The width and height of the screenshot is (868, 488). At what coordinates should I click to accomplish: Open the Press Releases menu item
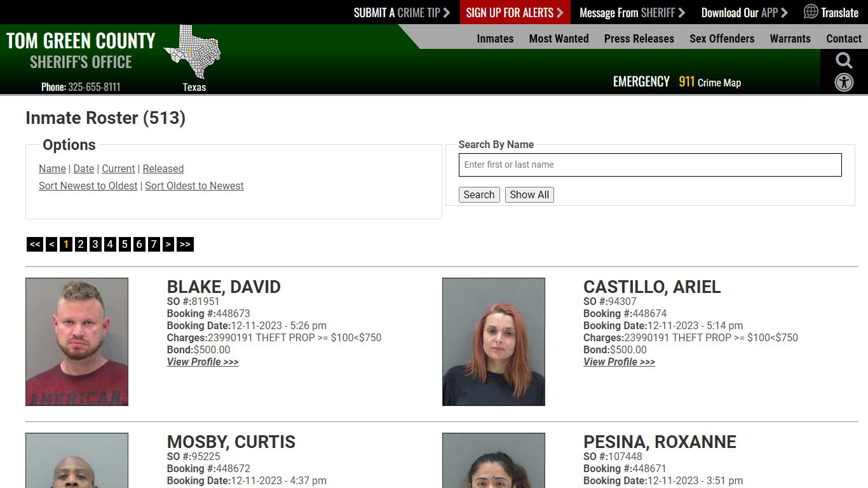point(639,39)
